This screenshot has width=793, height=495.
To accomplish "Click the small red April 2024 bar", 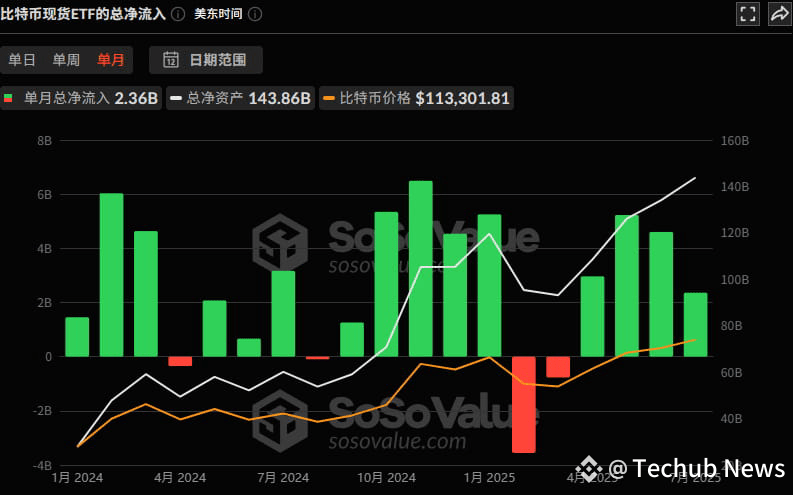I will [x=180, y=361].
